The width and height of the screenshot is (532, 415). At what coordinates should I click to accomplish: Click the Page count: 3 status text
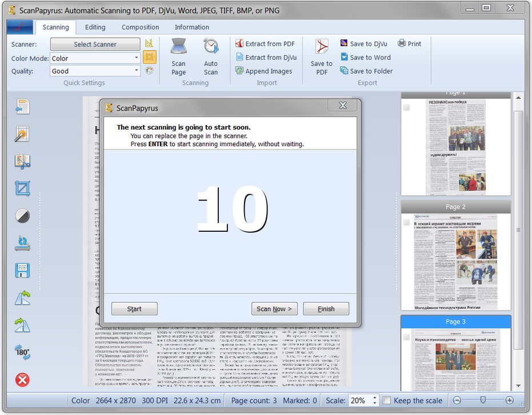(254, 400)
